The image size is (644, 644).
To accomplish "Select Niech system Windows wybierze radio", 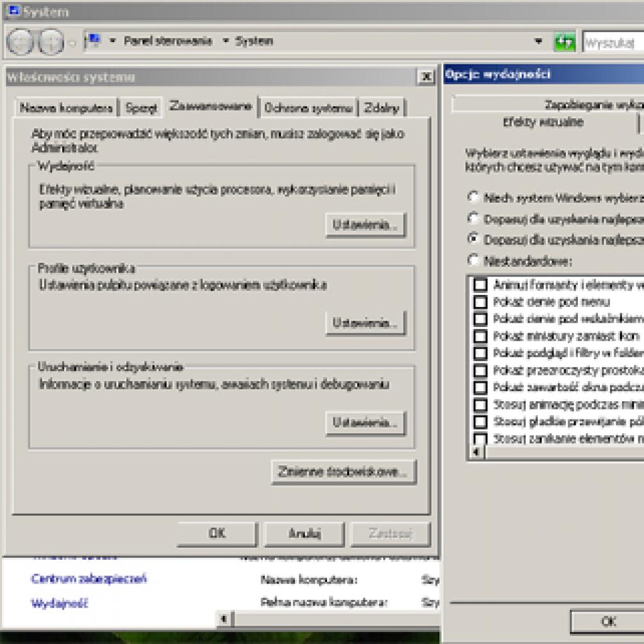I will (x=473, y=197).
